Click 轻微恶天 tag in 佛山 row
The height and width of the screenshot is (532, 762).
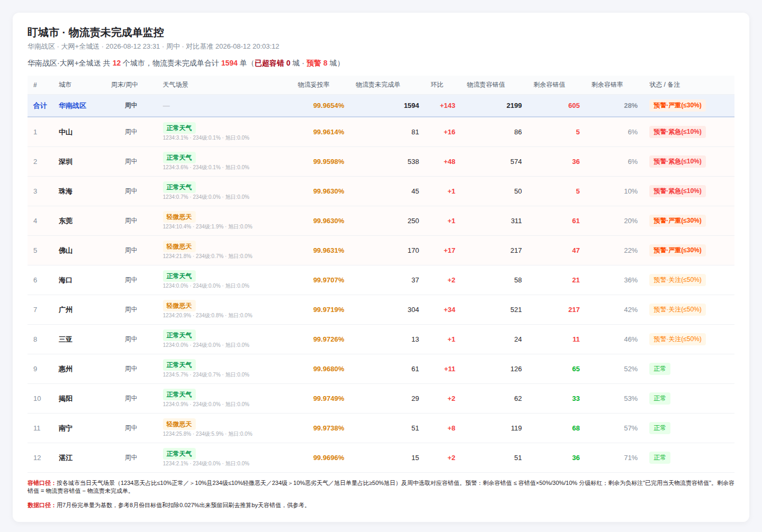[179, 246]
